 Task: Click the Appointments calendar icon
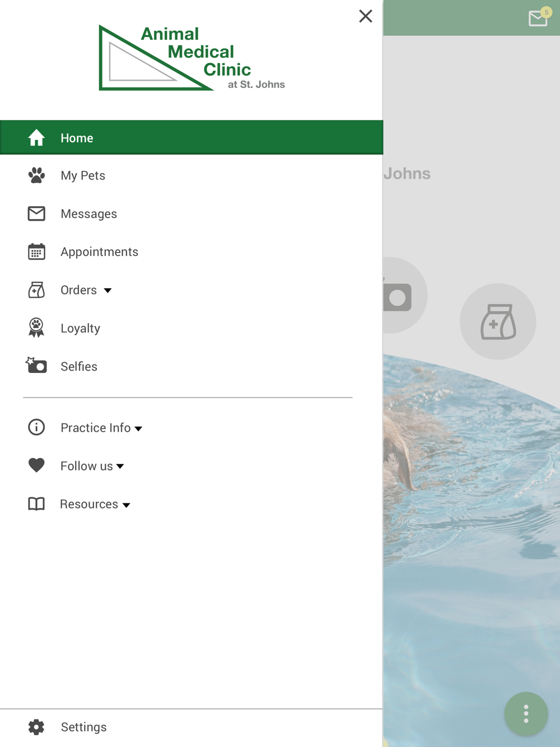36,252
